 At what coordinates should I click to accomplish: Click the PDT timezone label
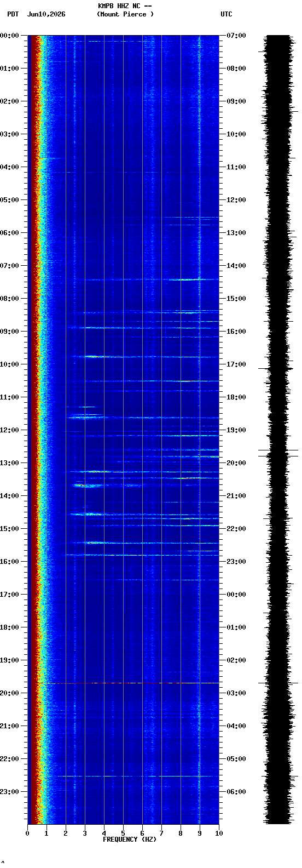pyautogui.click(x=13, y=14)
